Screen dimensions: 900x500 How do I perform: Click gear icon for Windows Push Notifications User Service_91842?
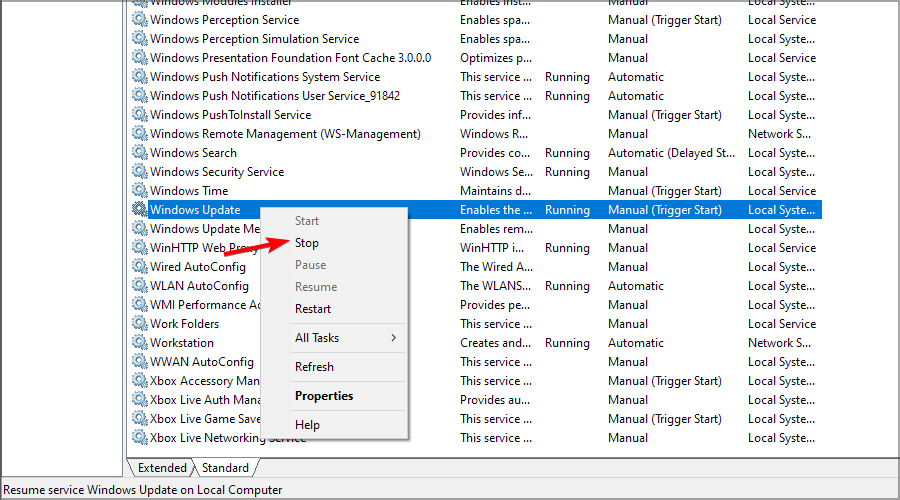tap(139, 95)
